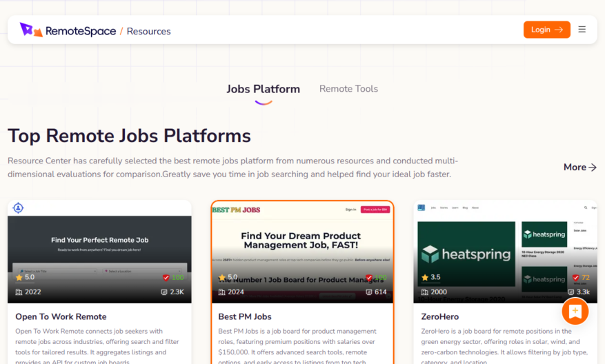The image size is (605, 364).
Task: Open the hamburger menu icon
Action: (x=582, y=30)
